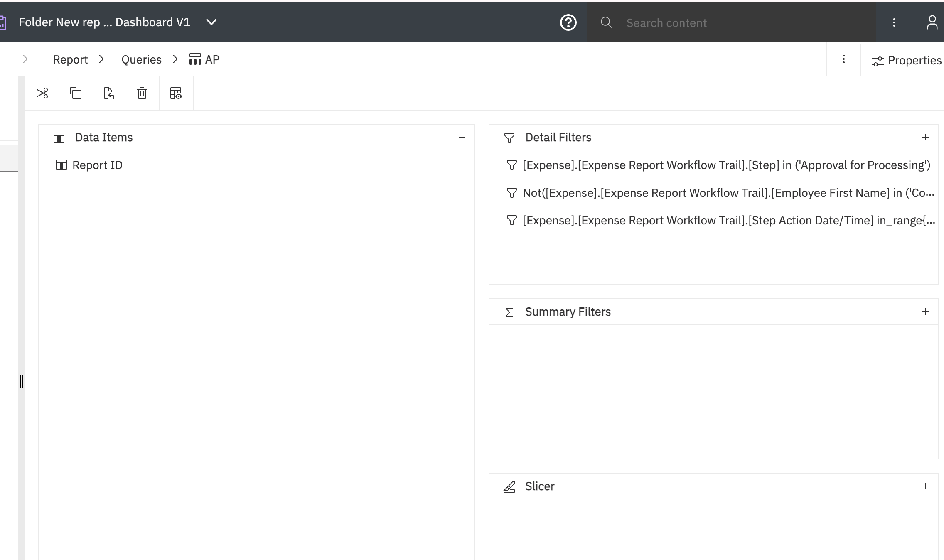The width and height of the screenshot is (944, 560).
Task: Go to Report breadcrumb
Action: click(x=70, y=60)
